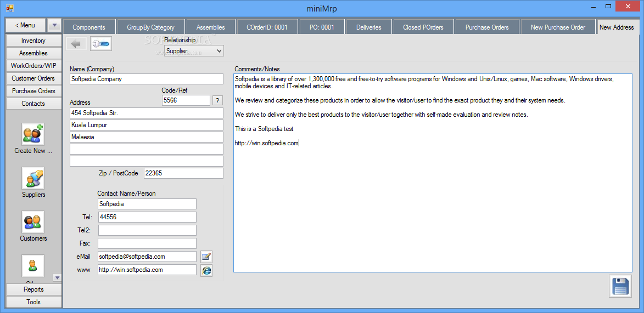This screenshot has width=644, height=313.
Task: Save the address with the floppy disk icon
Action: pos(620,286)
